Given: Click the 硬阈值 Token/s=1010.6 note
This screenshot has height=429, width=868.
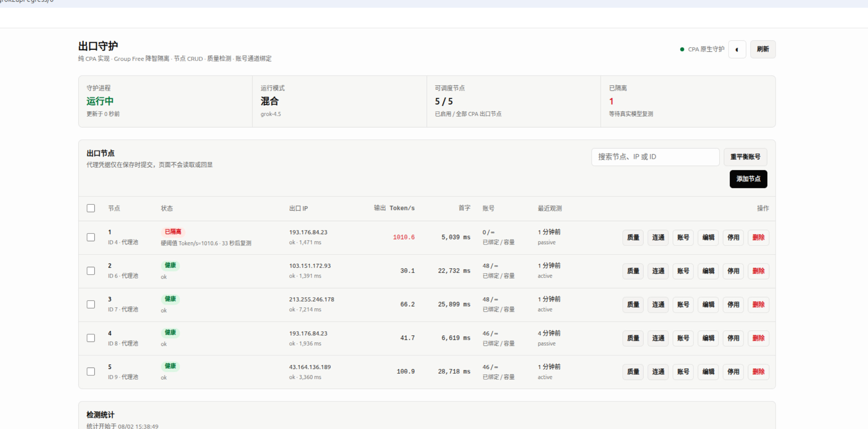Looking at the screenshot, I should [x=206, y=243].
